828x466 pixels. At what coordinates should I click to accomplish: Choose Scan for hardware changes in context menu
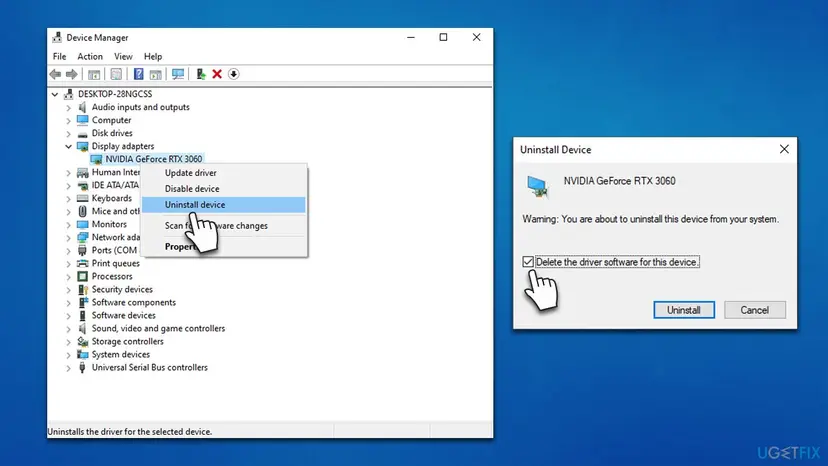pos(224,226)
